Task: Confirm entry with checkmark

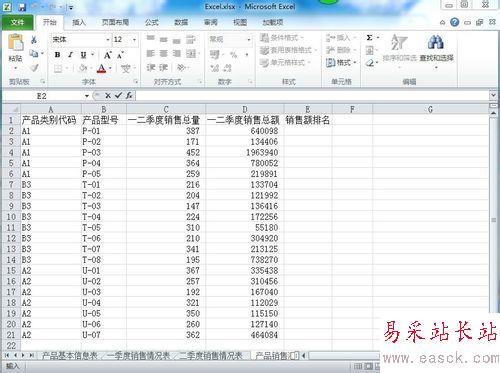Action: 118,96
